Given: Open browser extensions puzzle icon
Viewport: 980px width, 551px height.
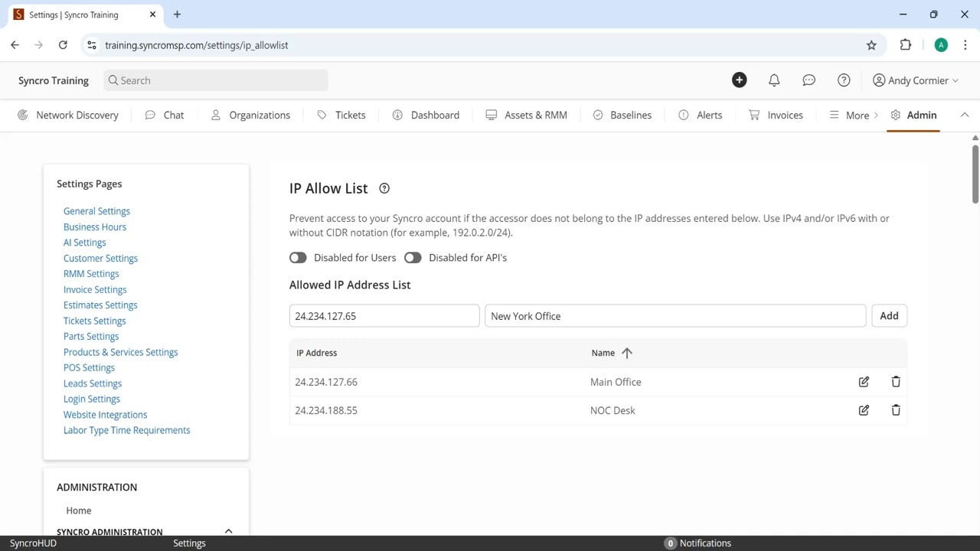Looking at the screenshot, I should (906, 45).
